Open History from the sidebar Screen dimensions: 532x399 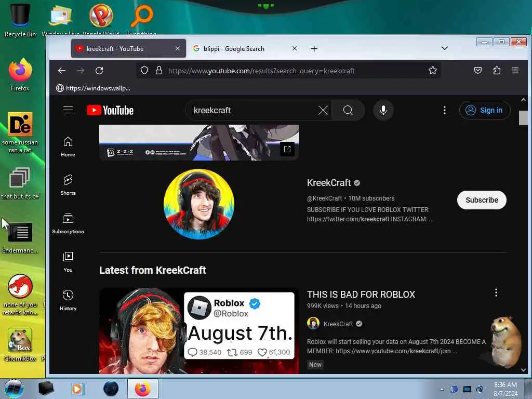68,301
